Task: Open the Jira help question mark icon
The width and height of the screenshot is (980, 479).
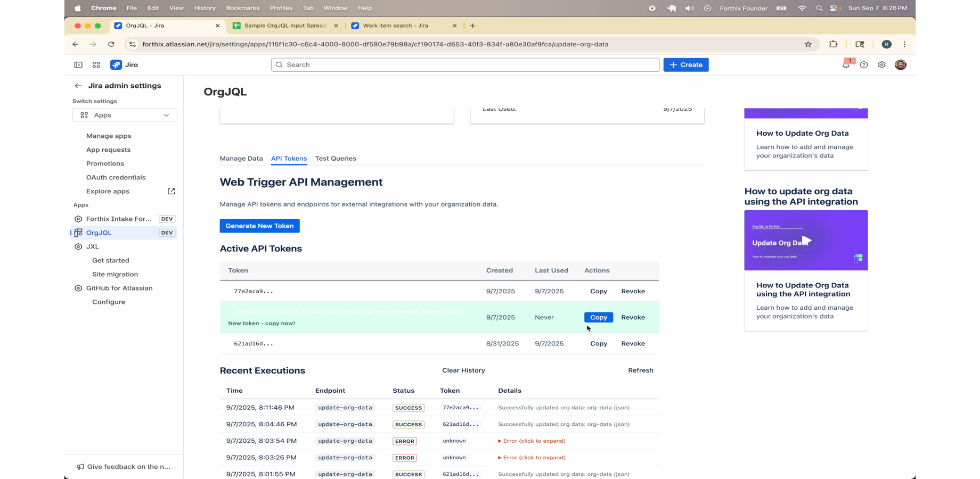Action: pos(864,65)
